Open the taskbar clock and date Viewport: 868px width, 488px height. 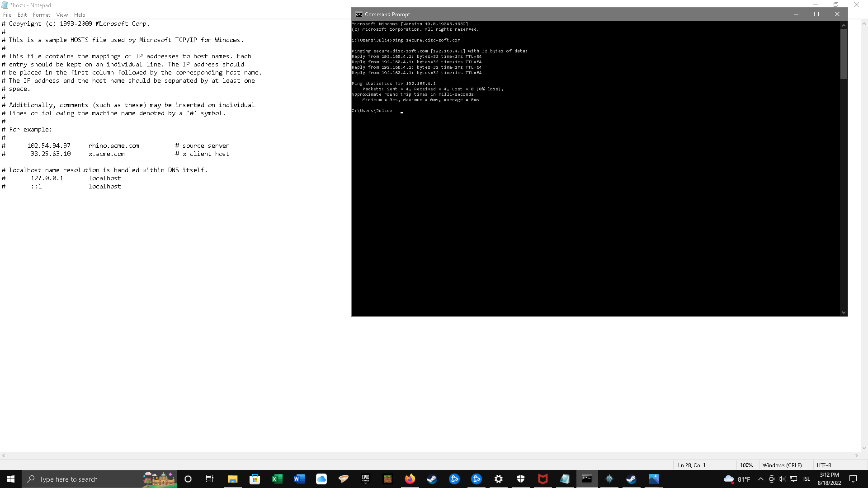829,479
